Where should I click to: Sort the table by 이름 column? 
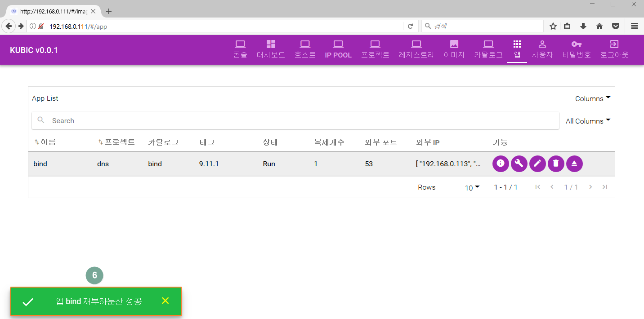45,142
